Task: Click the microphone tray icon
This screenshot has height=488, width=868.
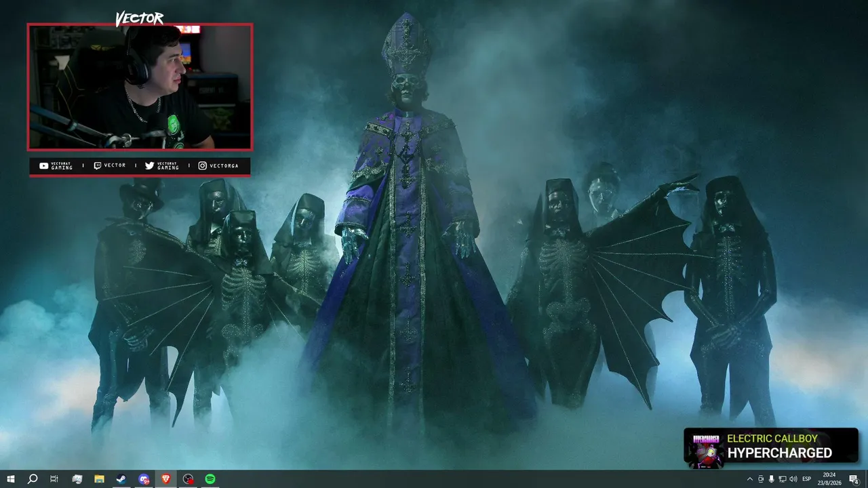Action: 772,479
